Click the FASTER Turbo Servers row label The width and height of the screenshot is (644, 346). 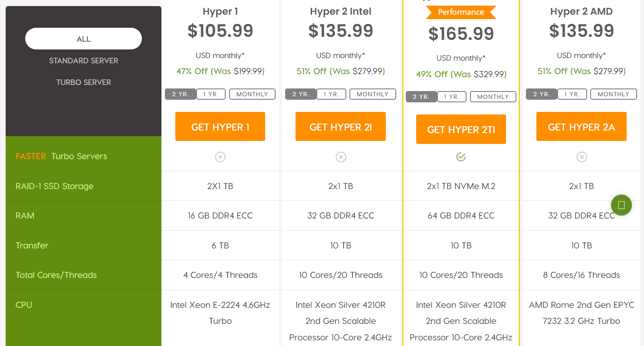click(x=61, y=156)
